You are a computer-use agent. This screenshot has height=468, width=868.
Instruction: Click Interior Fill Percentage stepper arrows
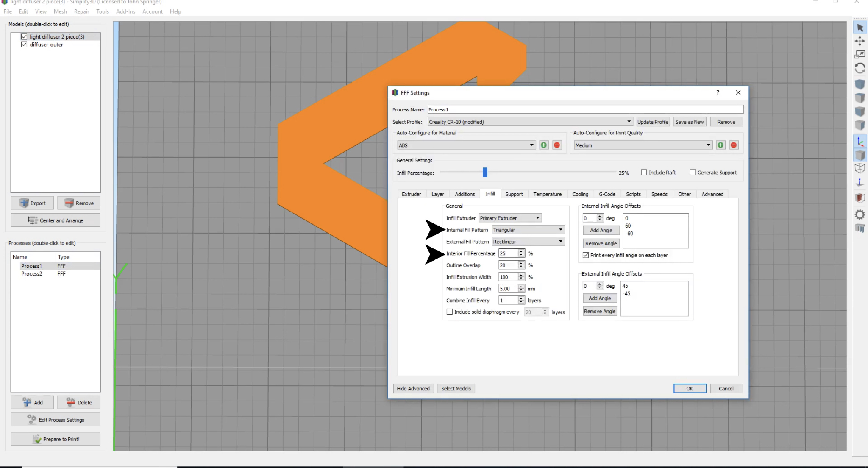(521, 253)
